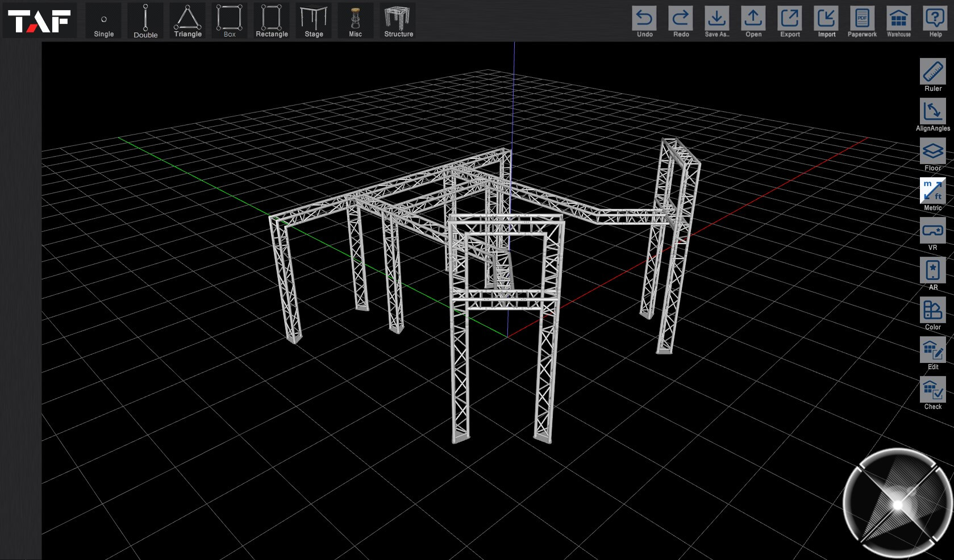This screenshot has height=560, width=954.
Task: Toggle the Floor display
Action: 933,154
